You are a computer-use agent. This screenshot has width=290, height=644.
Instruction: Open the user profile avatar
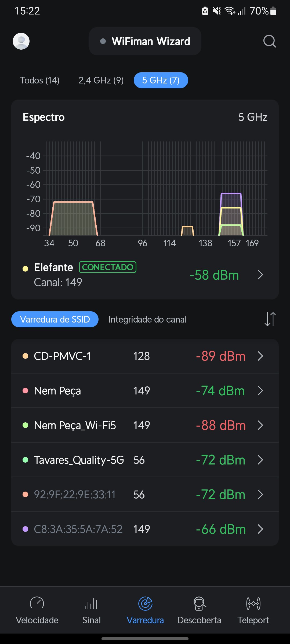[x=21, y=41]
